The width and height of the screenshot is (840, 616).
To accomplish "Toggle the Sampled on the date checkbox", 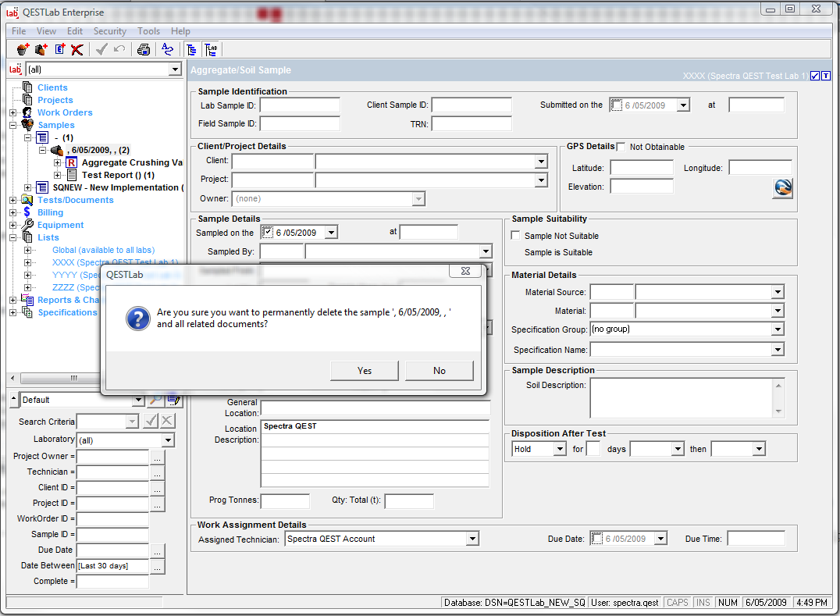I will [x=268, y=233].
